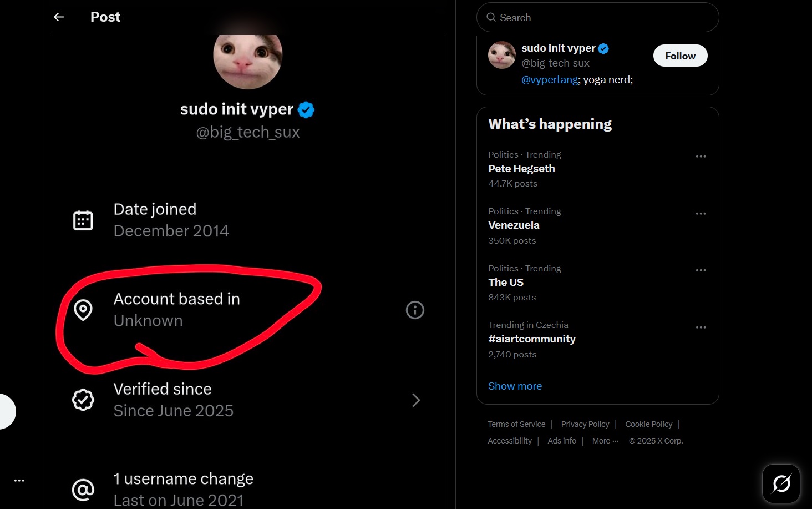The width and height of the screenshot is (812, 509).
Task: Open more options for Venezuela trend
Action: (x=701, y=214)
